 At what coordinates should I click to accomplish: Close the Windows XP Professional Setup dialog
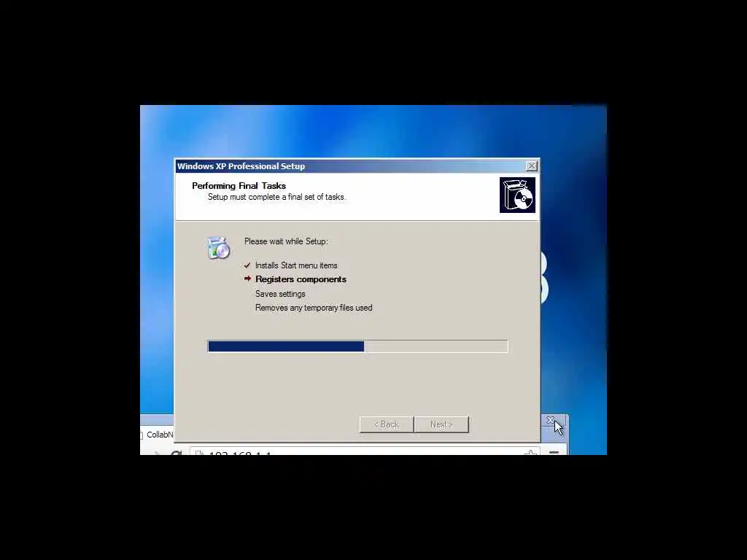coord(531,166)
